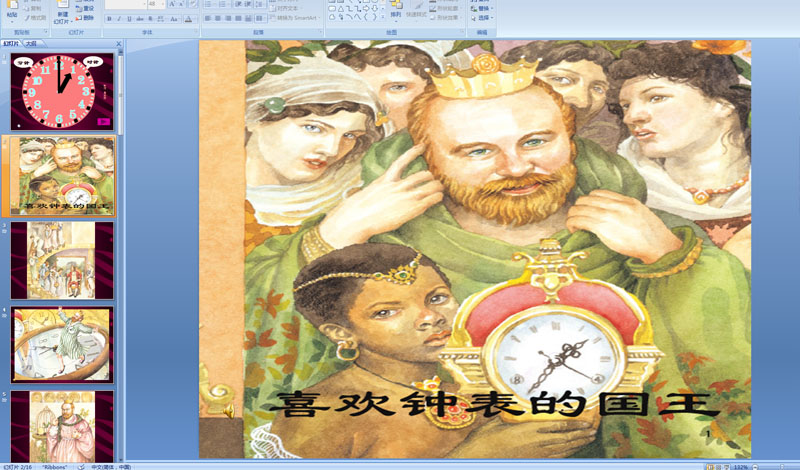This screenshot has width=800, height=470.
Task: Switch to the Outline (大纲) pane tab
Action: pyautogui.click(x=31, y=44)
